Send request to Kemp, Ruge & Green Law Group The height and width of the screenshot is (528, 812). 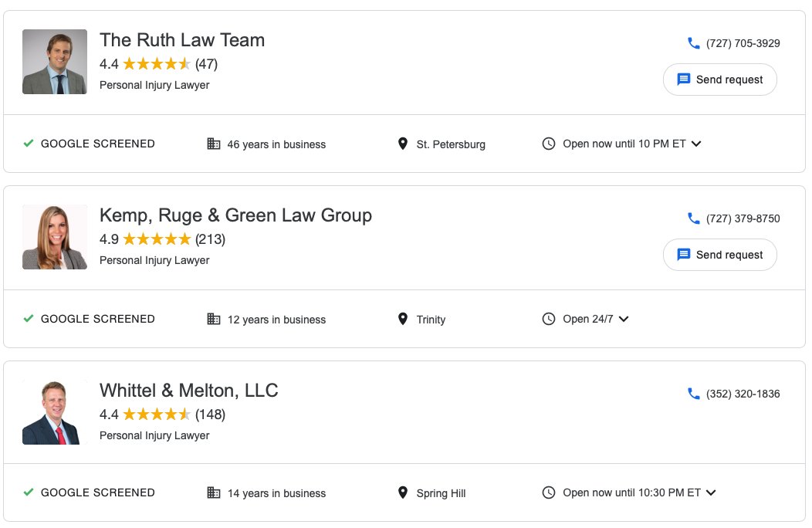click(720, 255)
